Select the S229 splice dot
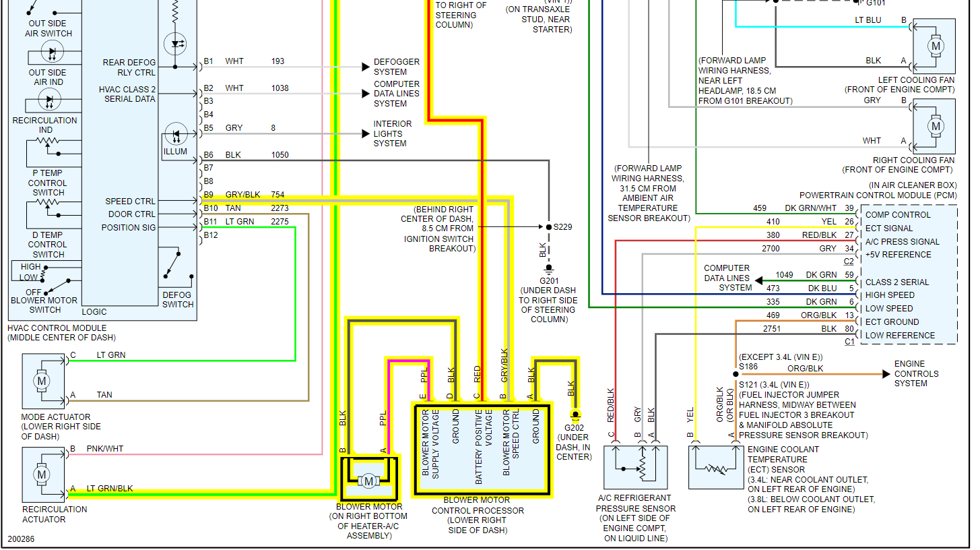 point(548,227)
